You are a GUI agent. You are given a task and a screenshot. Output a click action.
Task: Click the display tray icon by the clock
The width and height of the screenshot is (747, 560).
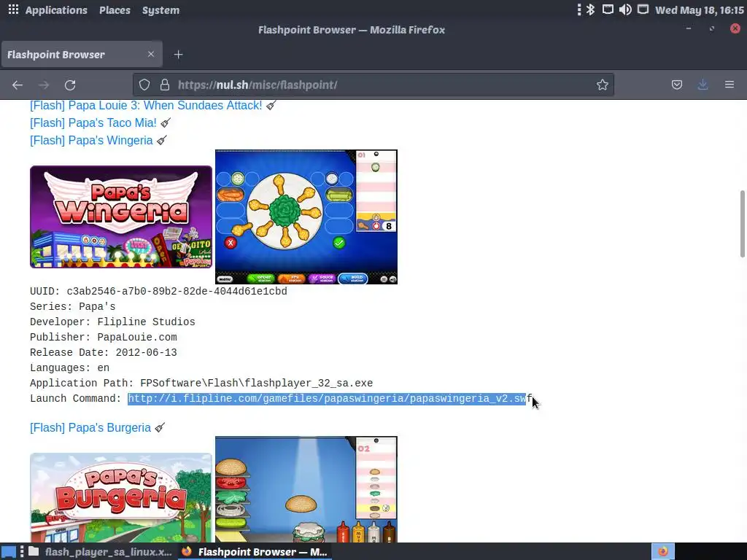(643, 9)
